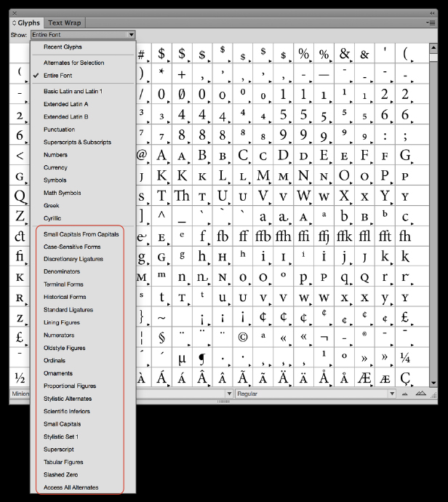Select the slashed zero glyph
Viewport: 448px width, 502px height.
click(182, 94)
